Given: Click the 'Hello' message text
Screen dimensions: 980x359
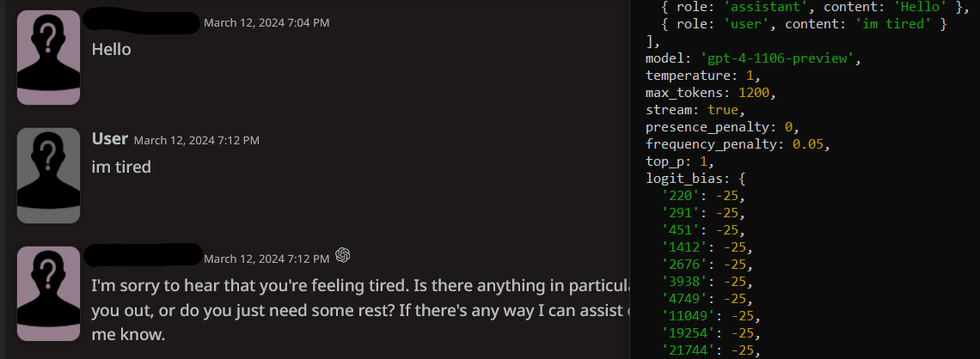Looking at the screenshot, I should [111, 49].
